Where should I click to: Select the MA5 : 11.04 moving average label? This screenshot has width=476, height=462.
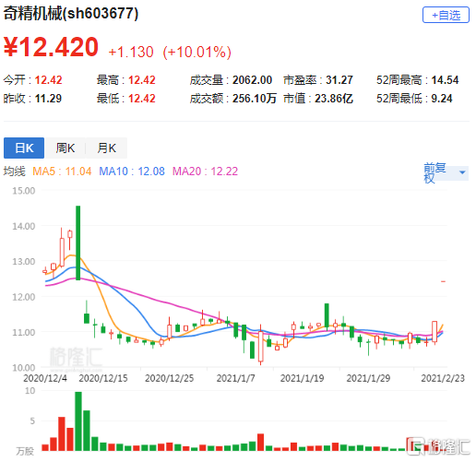pos(62,172)
